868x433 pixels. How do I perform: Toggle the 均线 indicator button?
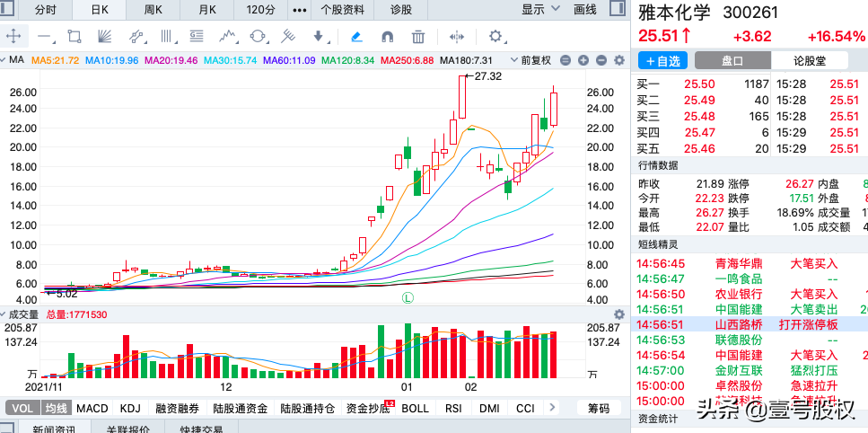(56, 409)
